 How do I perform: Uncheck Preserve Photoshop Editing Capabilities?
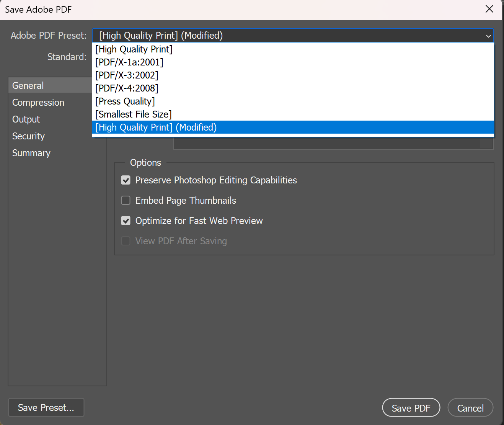[x=126, y=180]
